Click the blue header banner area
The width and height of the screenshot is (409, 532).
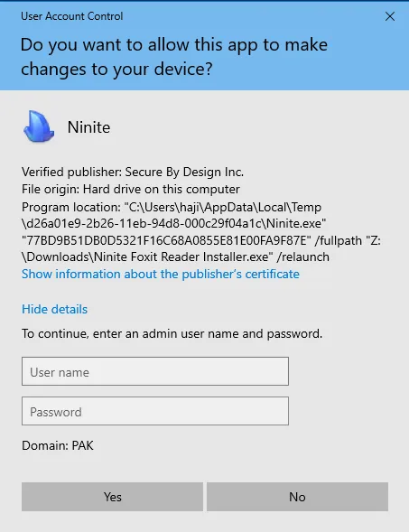coord(204,46)
